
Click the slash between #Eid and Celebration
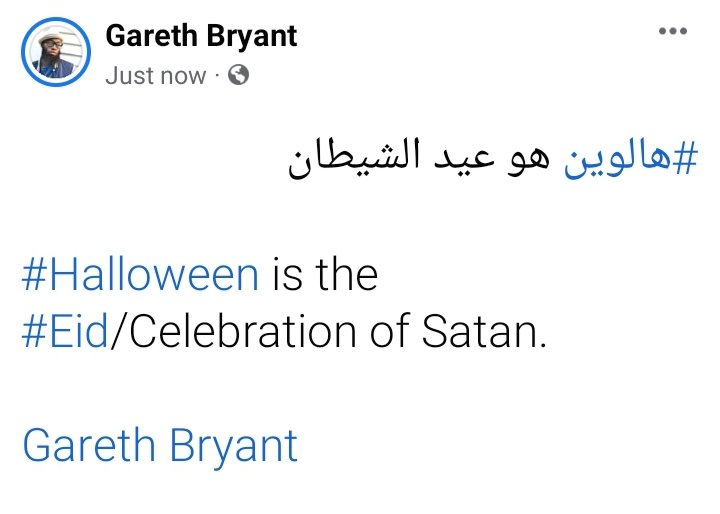(113, 333)
